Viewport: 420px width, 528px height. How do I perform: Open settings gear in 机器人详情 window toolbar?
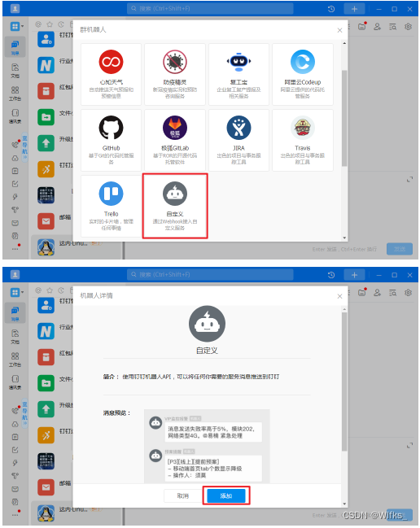point(408,292)
